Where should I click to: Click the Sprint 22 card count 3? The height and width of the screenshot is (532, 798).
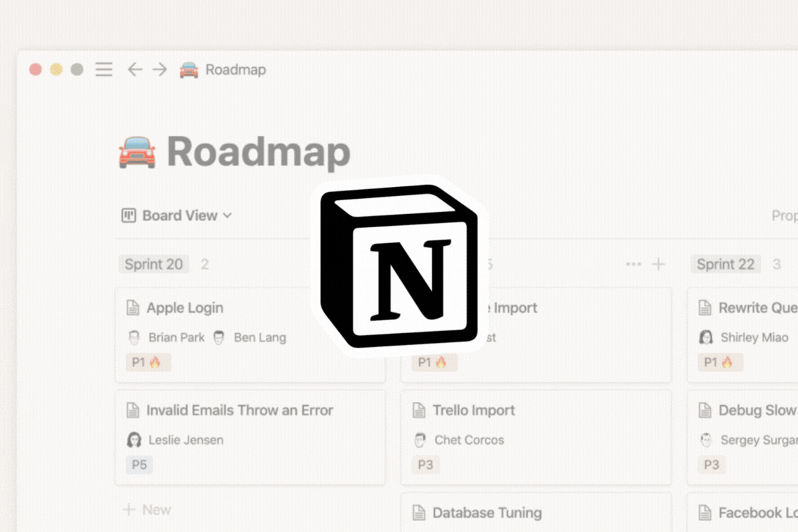[x=777, y=264]
